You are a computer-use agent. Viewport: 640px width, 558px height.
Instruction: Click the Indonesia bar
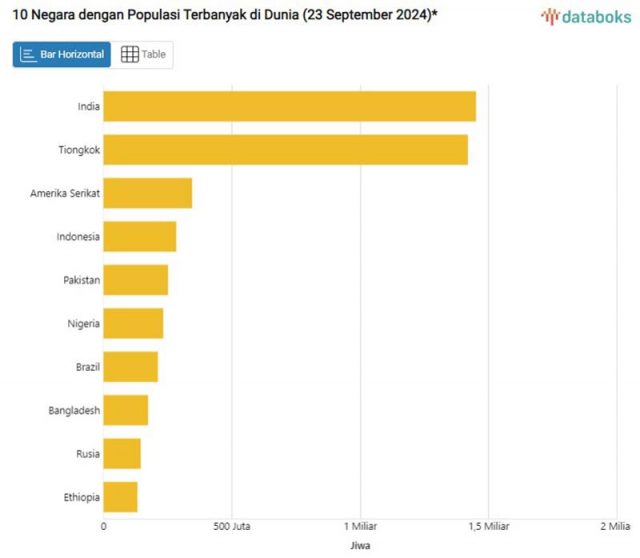(x=139, y=237)
